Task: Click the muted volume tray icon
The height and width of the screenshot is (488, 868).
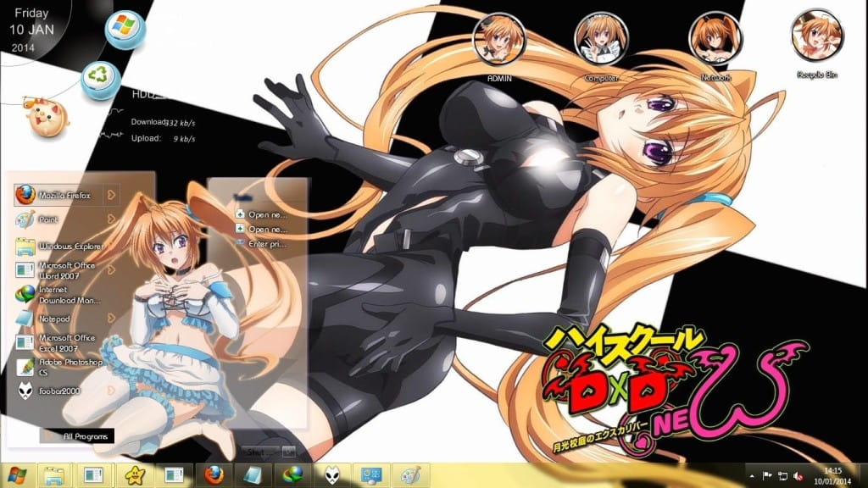Action: (798, 476)
